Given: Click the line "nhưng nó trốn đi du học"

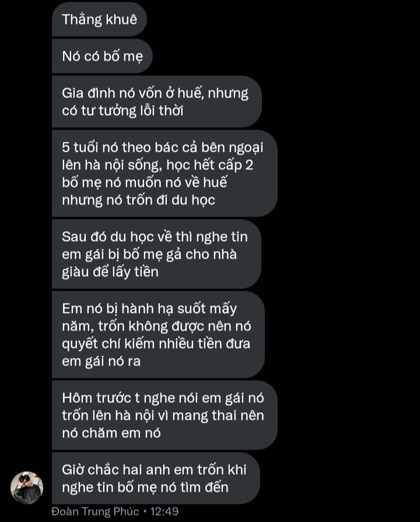Looking at the screenshot, I should (138, 200).
